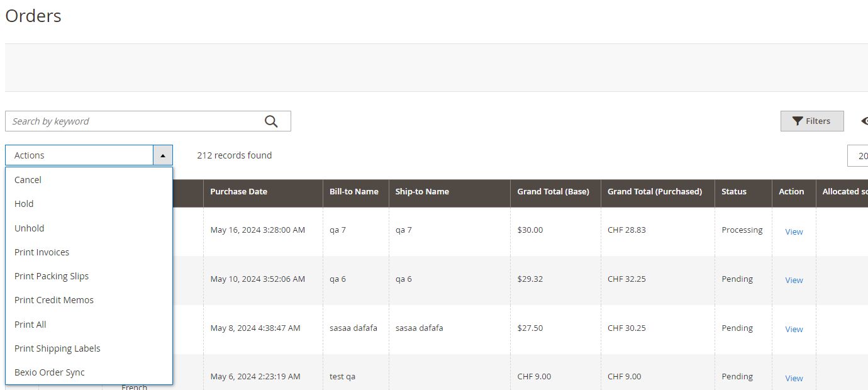Open the Filters funnel button
Image resolution: width=868 pixels, height=390 pixels.
(x=811, y=121)
